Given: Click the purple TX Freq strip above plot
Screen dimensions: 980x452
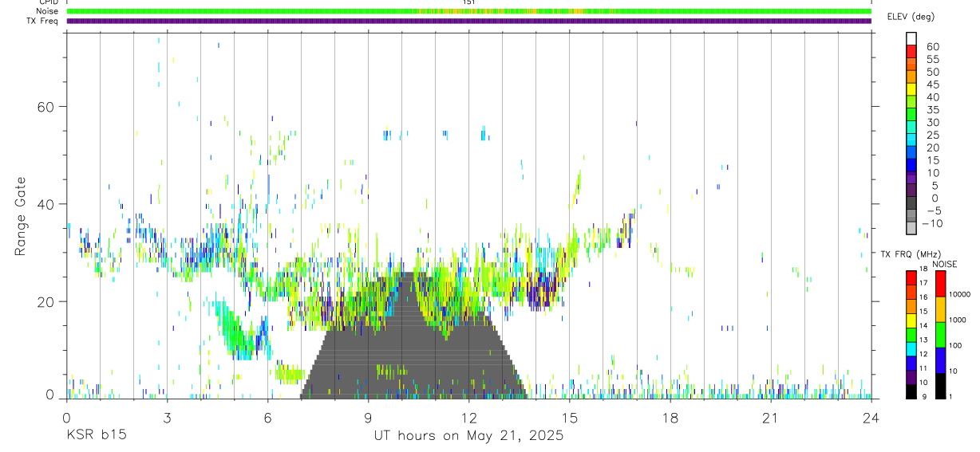Looking at the screenshot, I should (469, 21).
